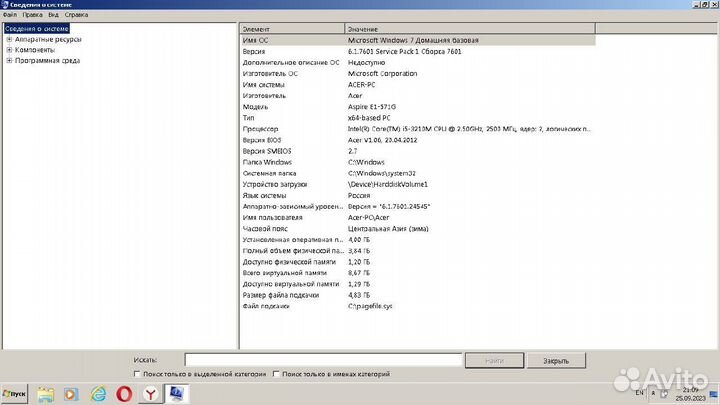
Task: Select the Процессор row
Action: click(x=418, y=129)
